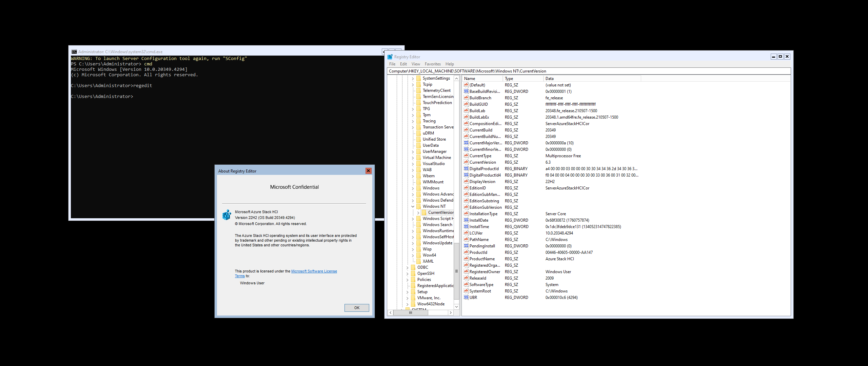Click the OpenSSH folder icon in tree
Image resolution: width=868 pixels, height=366 pixels.
pos(413,273)
